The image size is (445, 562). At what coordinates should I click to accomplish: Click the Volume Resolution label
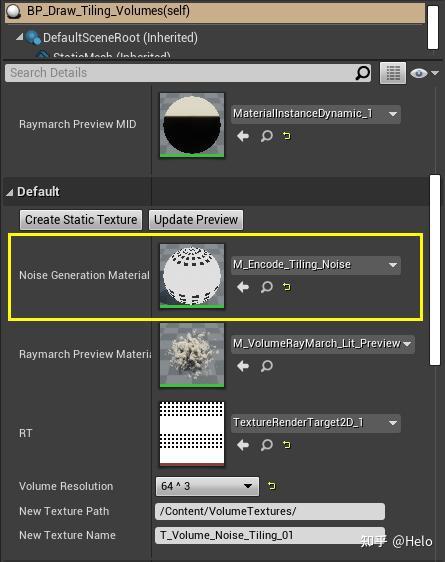coord(66,486)
